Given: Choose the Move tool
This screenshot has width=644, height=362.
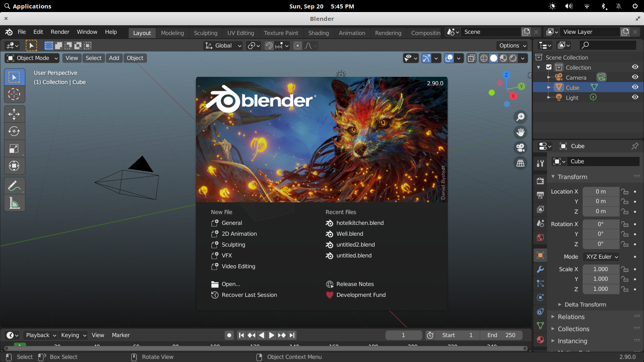Looking at the screenshot, I should click(x=14, y=114).
